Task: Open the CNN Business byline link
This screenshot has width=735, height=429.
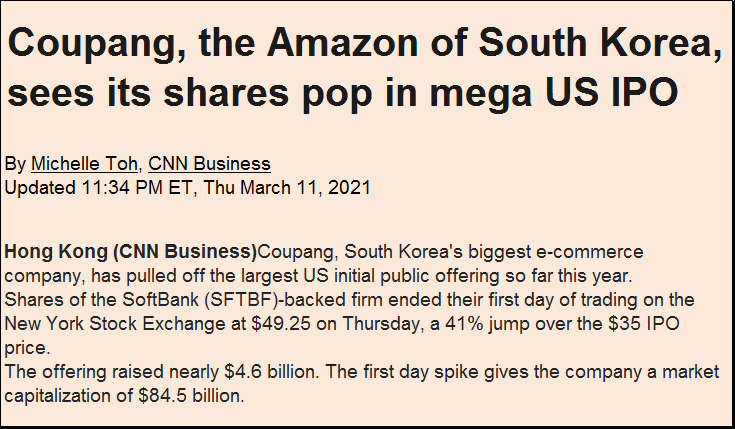Action: [209, 164]
